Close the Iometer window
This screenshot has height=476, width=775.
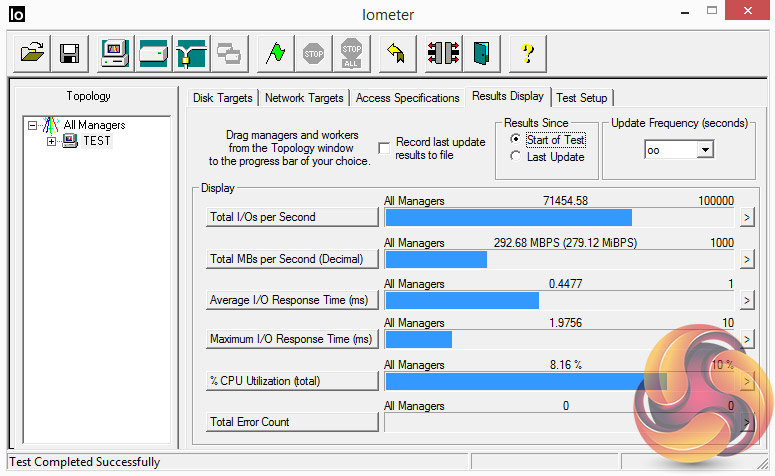pyautogui.click(x=747, y=10)
